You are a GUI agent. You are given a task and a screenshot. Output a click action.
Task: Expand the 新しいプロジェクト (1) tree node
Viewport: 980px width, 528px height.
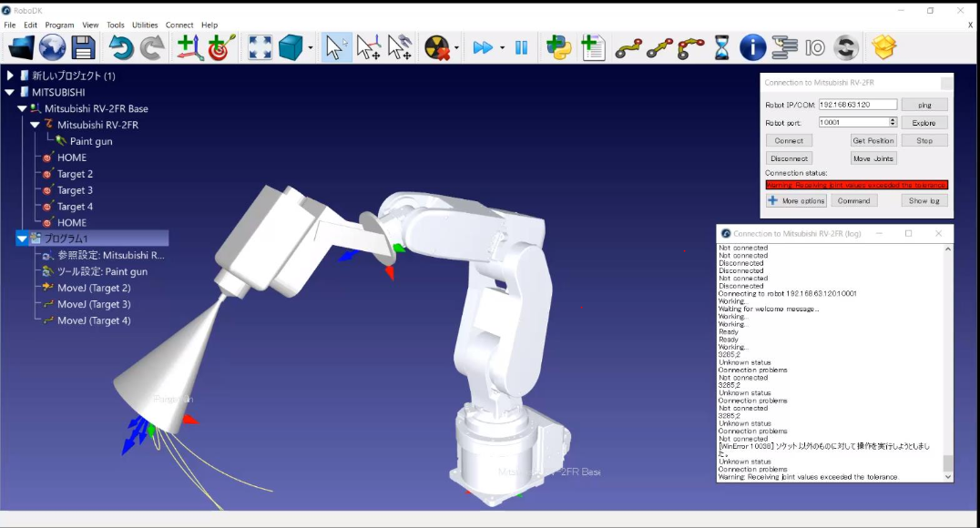10,76
